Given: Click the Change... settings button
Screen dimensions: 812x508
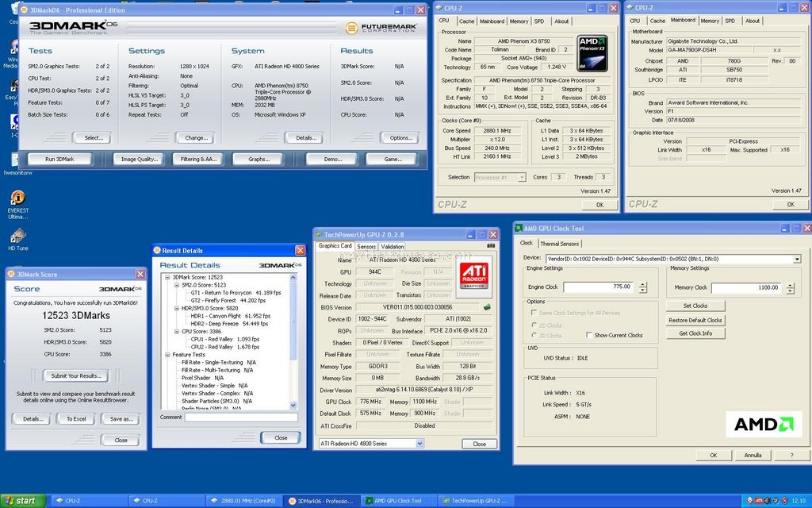Looking at the screenshot, I should [196, 138].
